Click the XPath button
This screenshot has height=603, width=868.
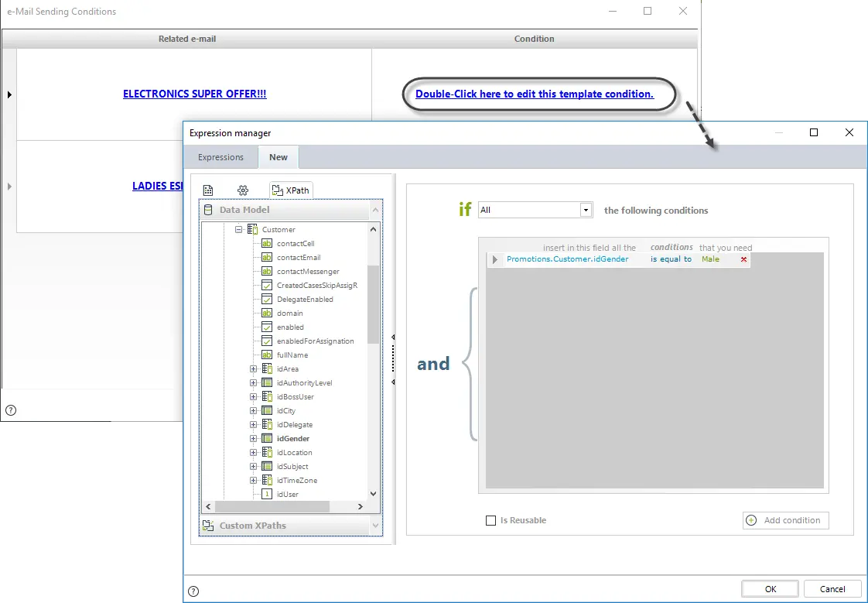click(291, 190)
